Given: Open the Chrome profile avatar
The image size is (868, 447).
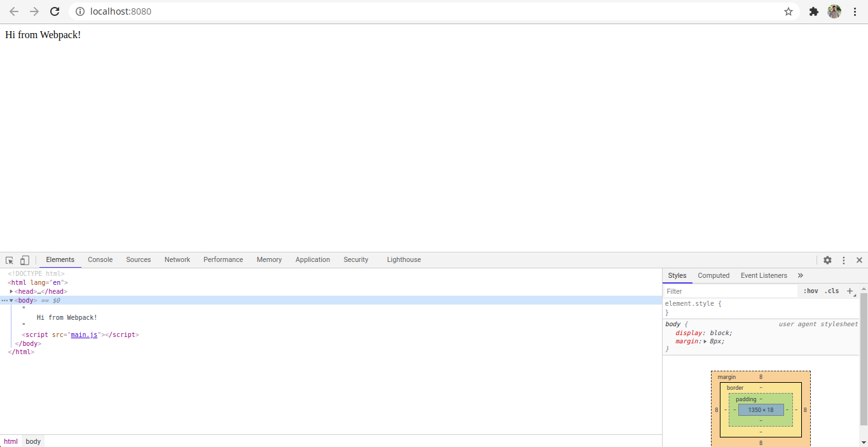Looking at the screenshot, I should (x=834, y=11).
